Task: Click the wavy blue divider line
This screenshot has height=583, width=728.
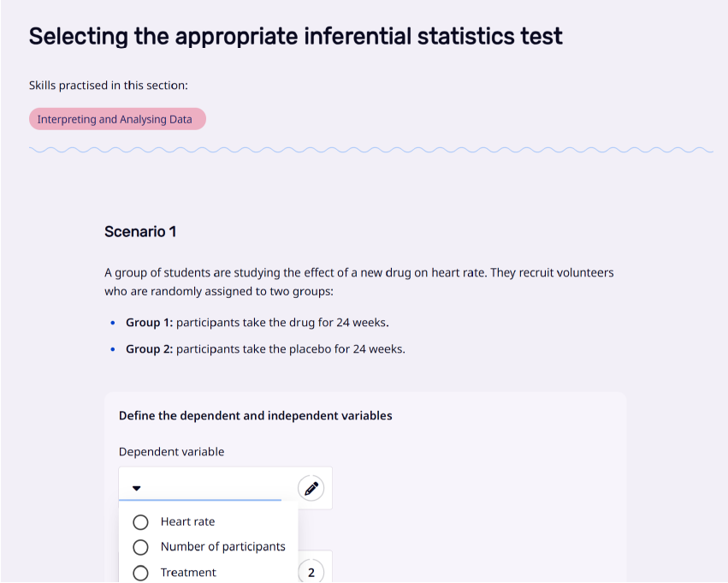Action: (371, 150)
